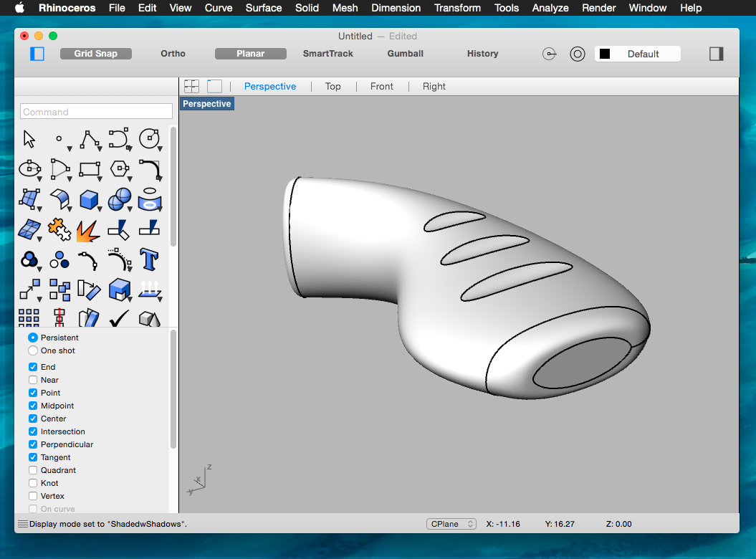The width and height of the screenshot is (756, 559).
Task: Expand the Polygon tool flyout arrow
Action: coord(129,179)
